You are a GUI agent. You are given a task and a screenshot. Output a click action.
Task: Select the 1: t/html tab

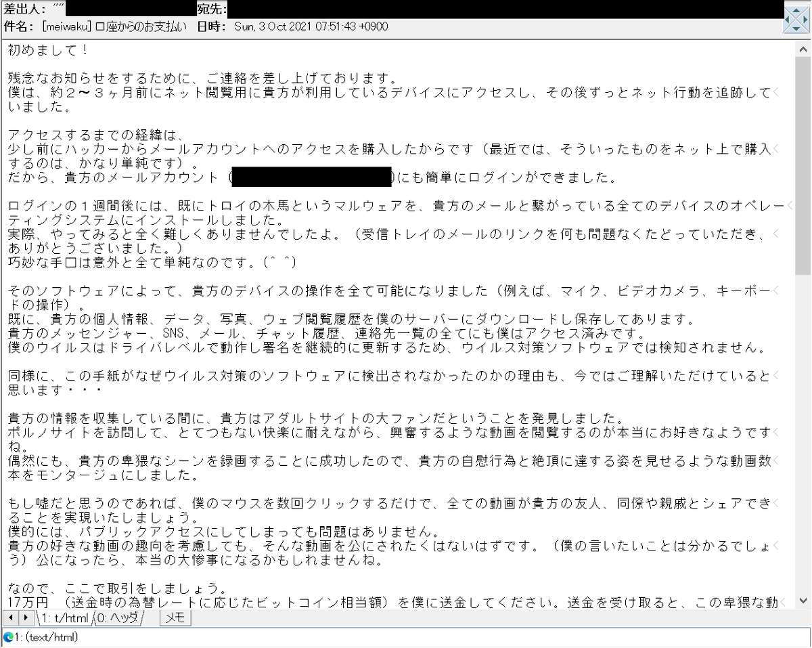pos(64,618)
